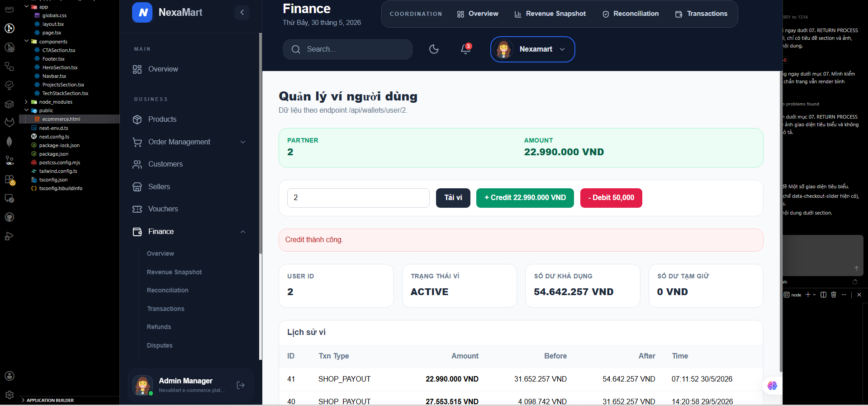The image size is (868, 406).
Task: Click sidebar vertical scrollbar
Action: (x=261, y=143)
